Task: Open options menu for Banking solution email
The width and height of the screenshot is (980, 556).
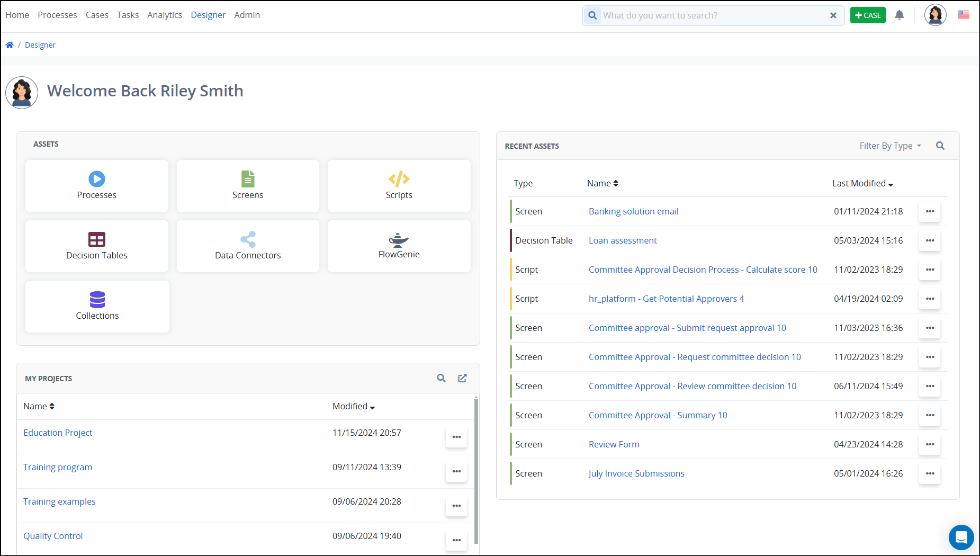Action: pos(930,211)
